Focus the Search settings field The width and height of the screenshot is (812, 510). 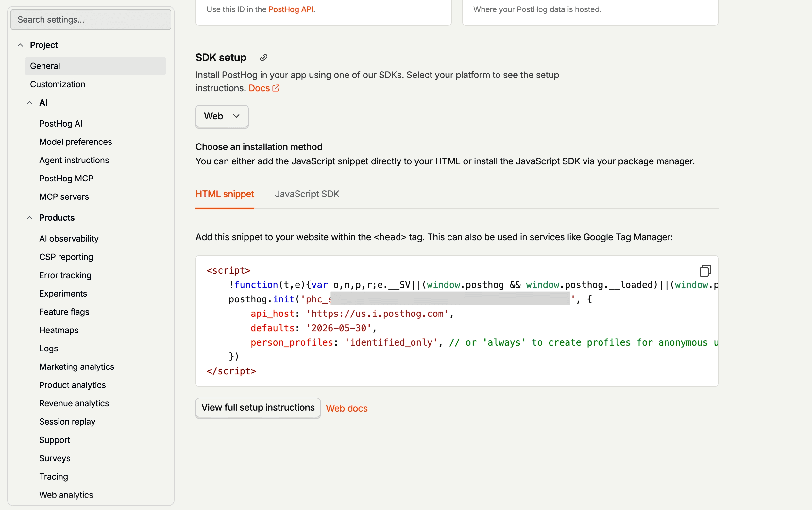tap(91, 20)
